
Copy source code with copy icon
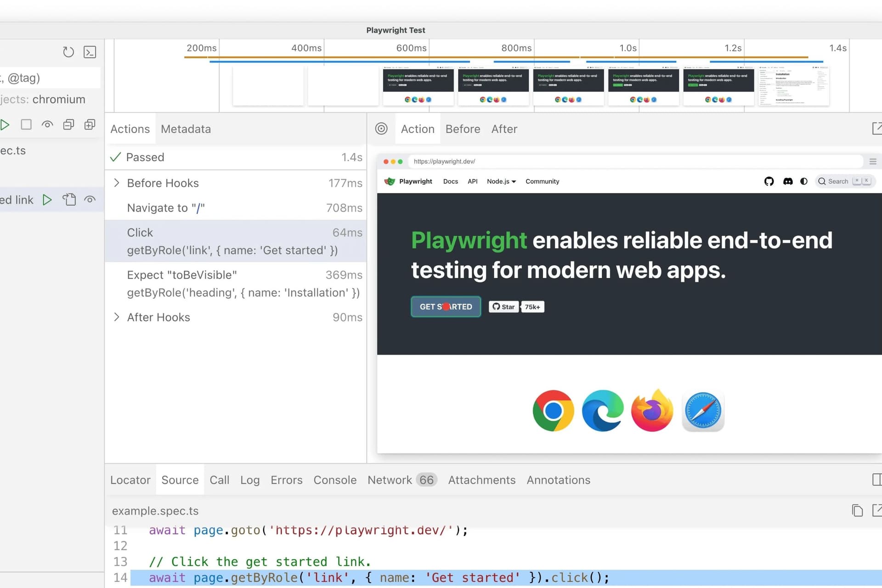pos(857,511)
